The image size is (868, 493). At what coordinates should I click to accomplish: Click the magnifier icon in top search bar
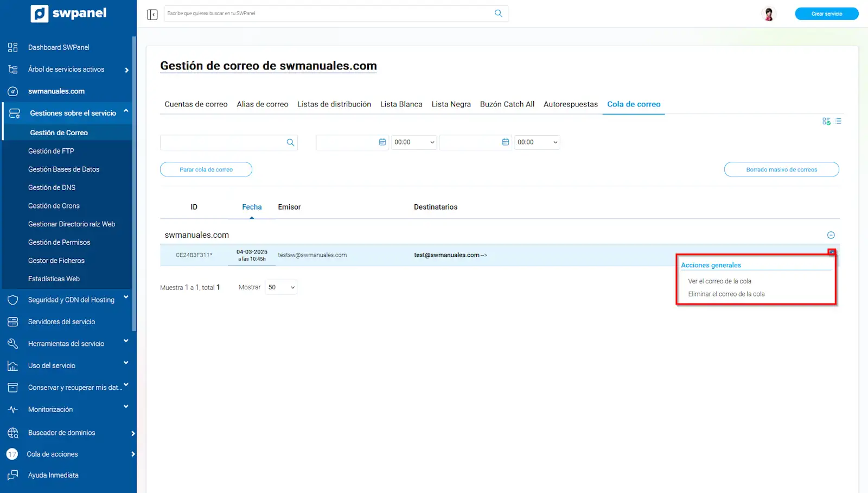tap(498, 14)
